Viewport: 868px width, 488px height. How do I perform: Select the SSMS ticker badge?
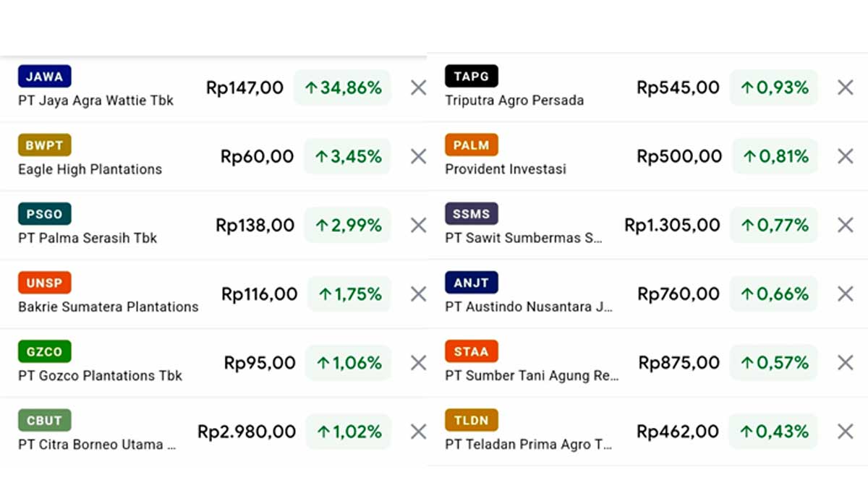pyautogui.click(x=471, y=214)
